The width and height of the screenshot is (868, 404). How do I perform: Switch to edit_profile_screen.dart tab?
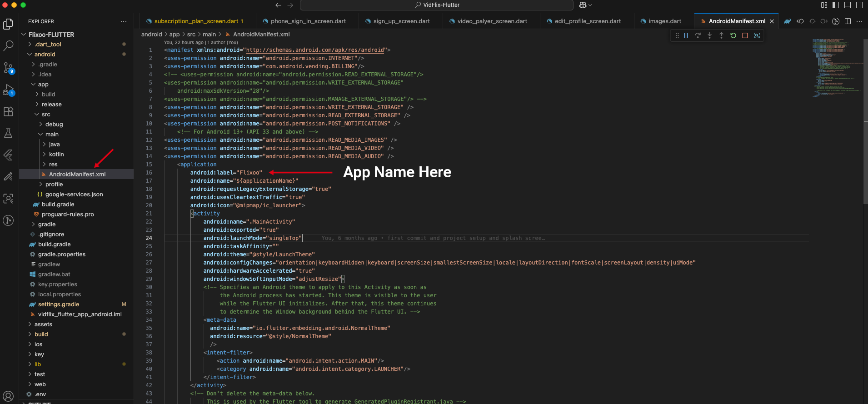[x=588, y=21]
